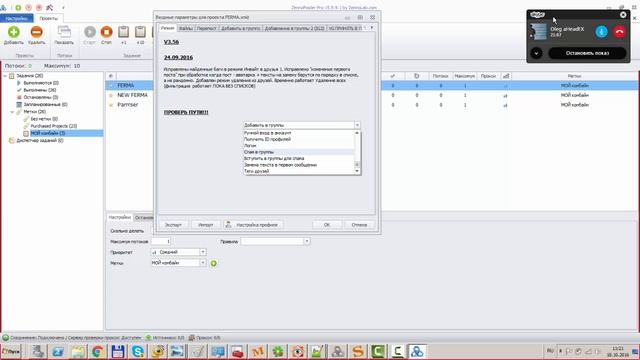Screen dimensions: 640x360
Task: Click dropdown list scrollbar up arrow
Action: (x=357, y=133)
